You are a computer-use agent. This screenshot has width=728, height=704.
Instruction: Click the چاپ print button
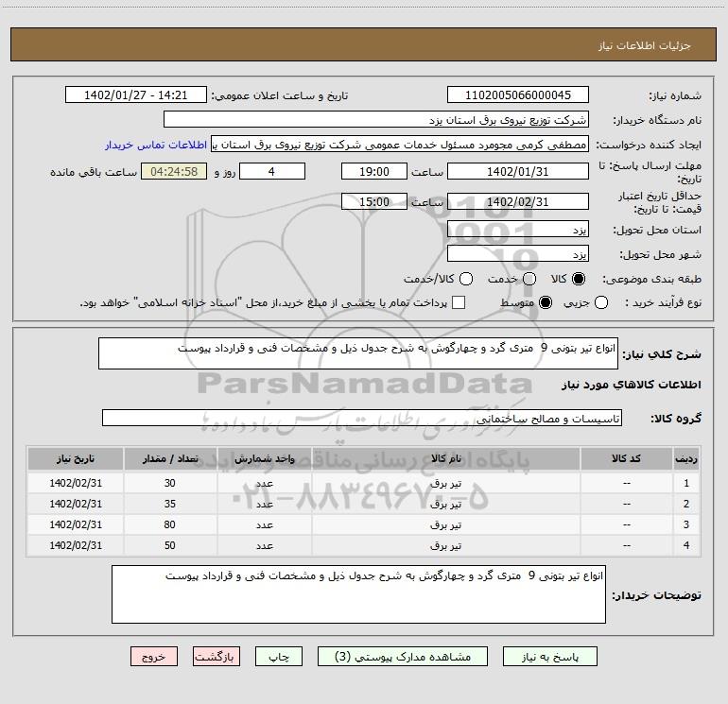pos(279,657)
